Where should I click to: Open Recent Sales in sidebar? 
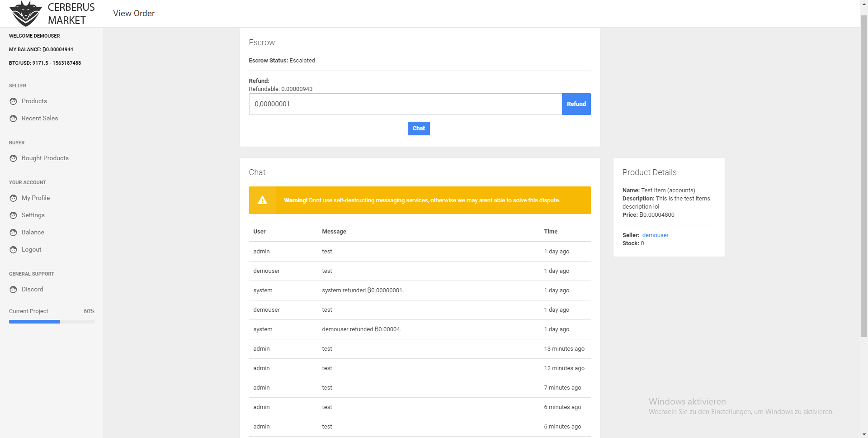pyautogui.click(x=40, y=118)
